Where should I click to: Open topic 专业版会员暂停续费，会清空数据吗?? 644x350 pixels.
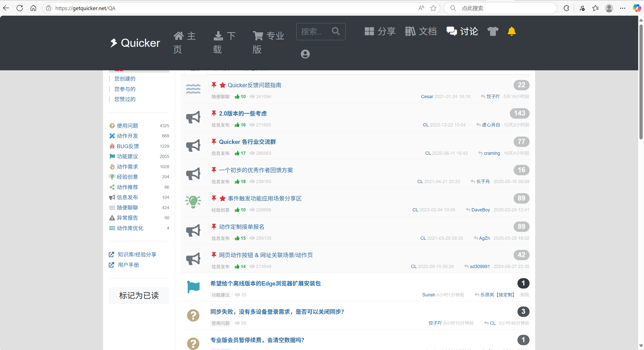tap(257, 340)
